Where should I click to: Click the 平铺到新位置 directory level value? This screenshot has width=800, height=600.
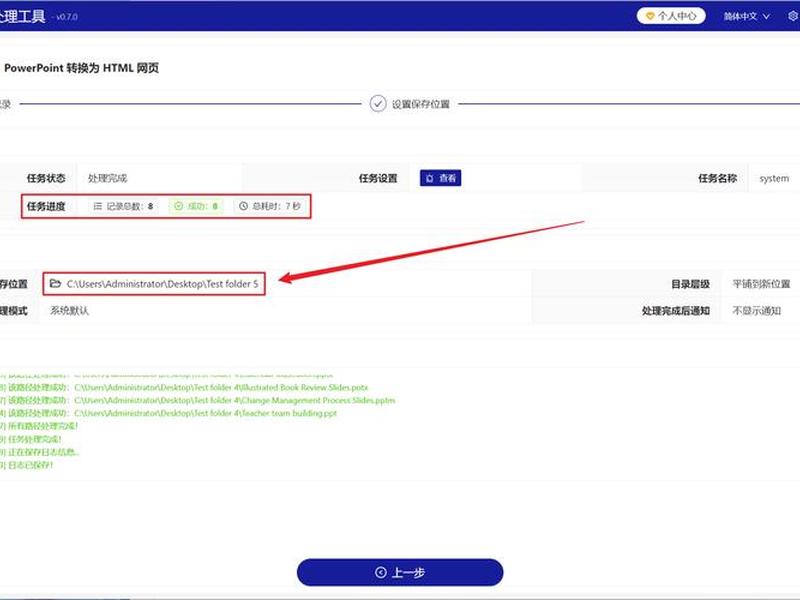pos(761,284)
